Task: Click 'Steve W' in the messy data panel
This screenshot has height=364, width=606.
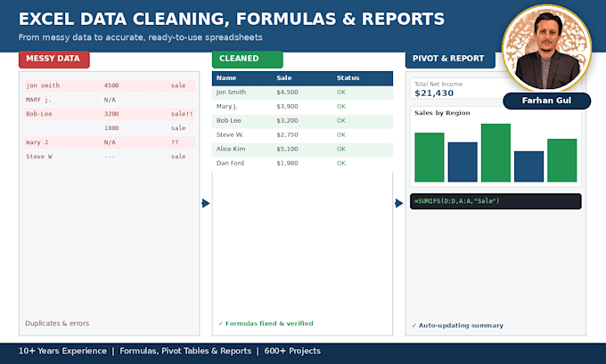Action: [x=38, y=157]
